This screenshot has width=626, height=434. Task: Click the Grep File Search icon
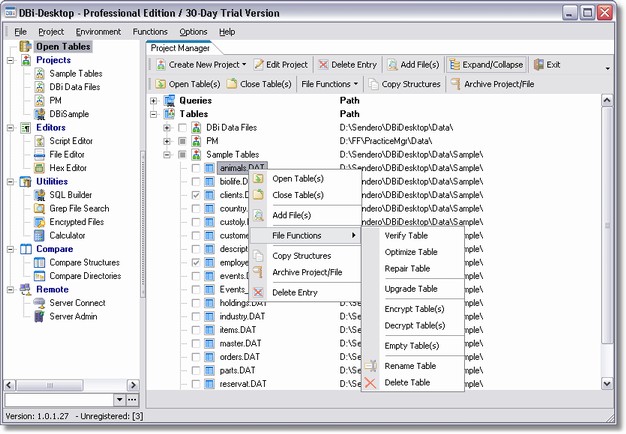click(x=39, y=208)
